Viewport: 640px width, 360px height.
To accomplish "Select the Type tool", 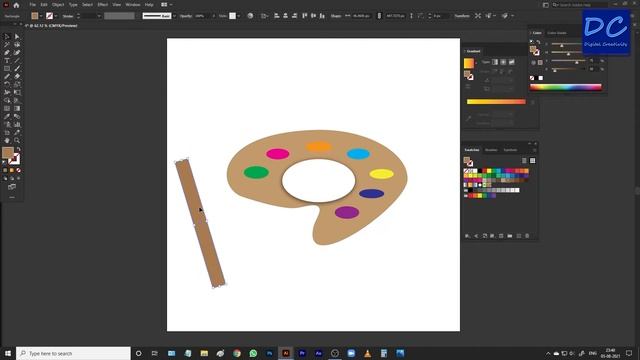I will pos(7,60).
